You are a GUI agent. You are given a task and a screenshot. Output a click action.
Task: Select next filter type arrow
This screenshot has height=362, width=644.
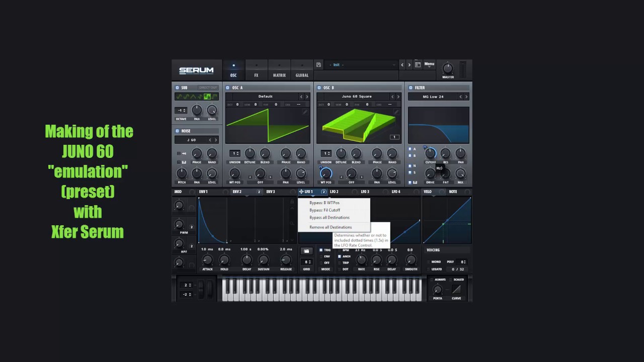(466, 97)
